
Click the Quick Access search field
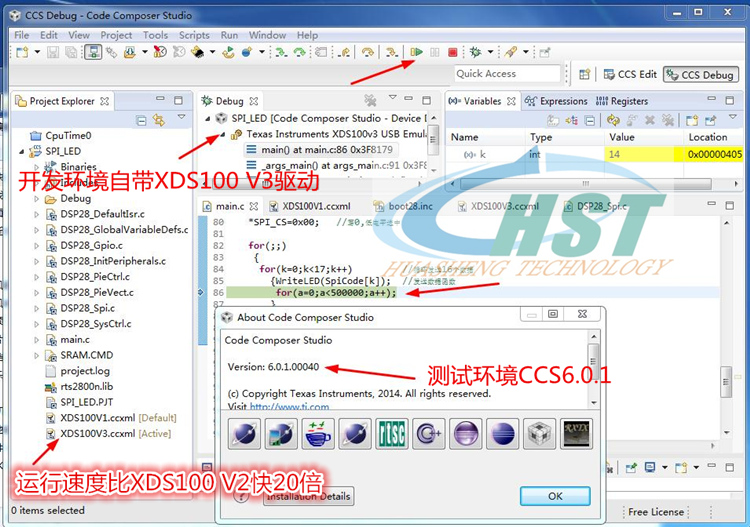507,74
